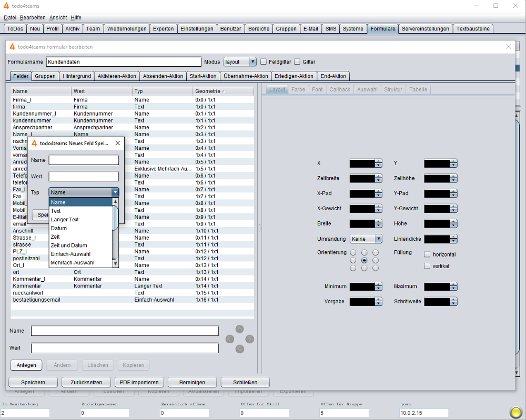Open the Datei menu
This screenshot has width=526, height=420.
pos(10,18)
